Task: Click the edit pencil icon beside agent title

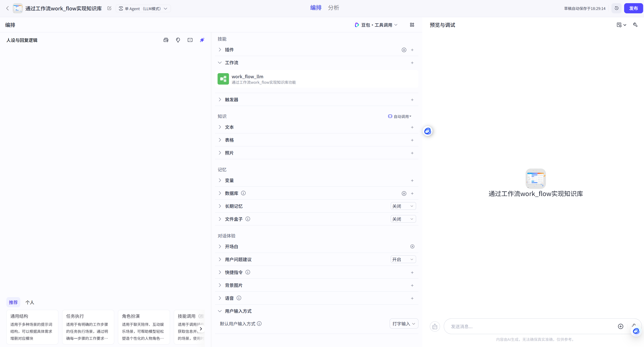Action: [x=109, y=8]
